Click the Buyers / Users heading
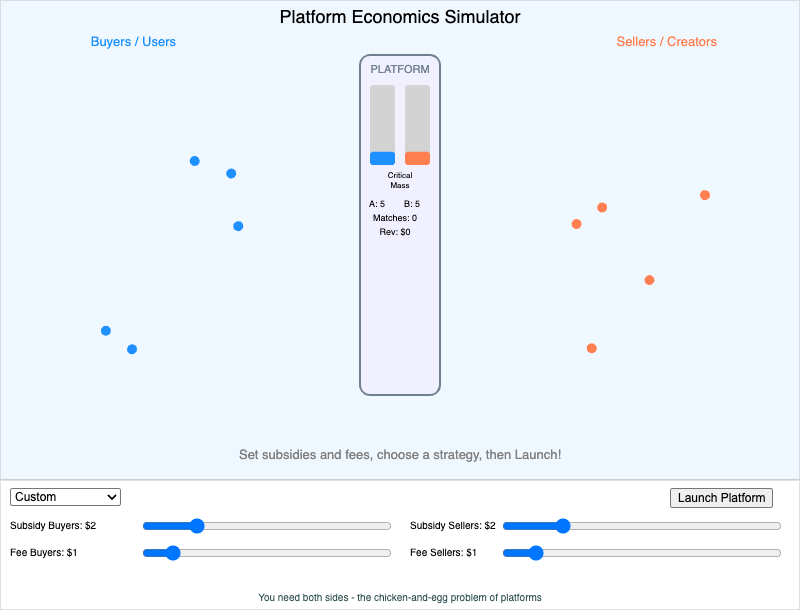This screenshot has height=612, width=800. click(x=133, y=41)
